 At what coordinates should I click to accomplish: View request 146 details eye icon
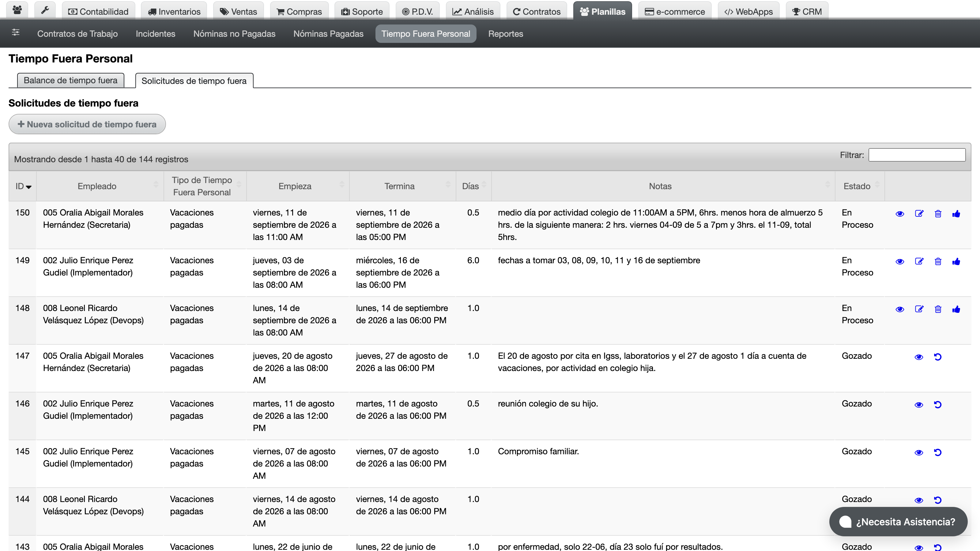point(919,405)
